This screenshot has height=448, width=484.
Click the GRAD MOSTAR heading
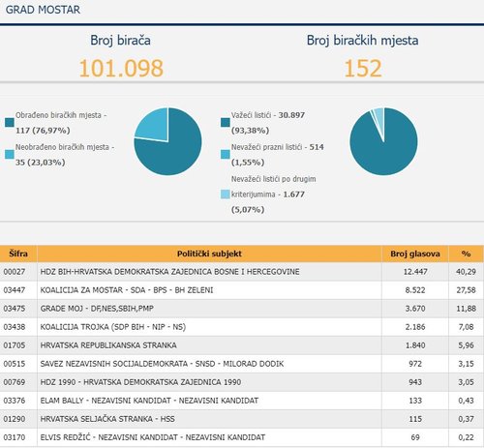point(43,10)
